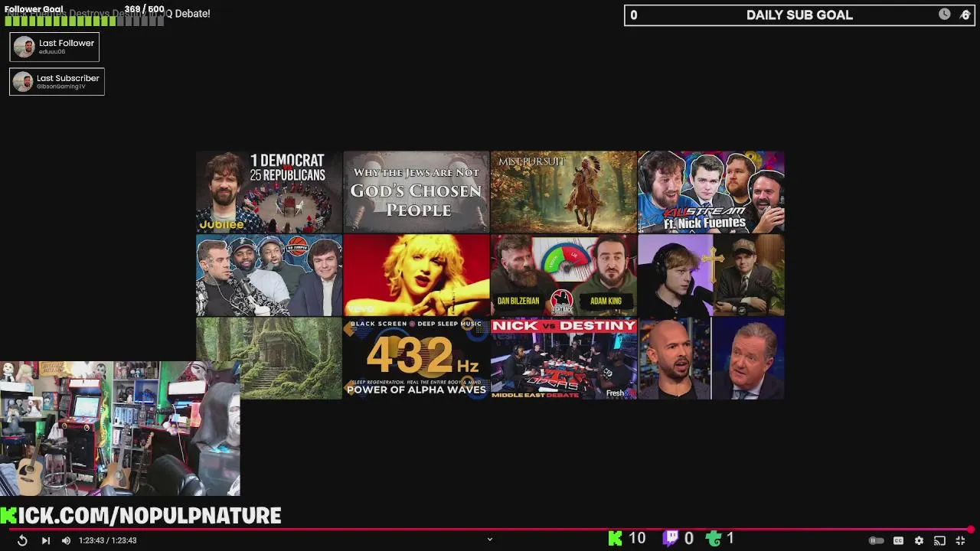The height and width of the screenshot is (551, 980).
Task: Click the replay video icon
Action: pyautogui.click(x=22, y=540)
